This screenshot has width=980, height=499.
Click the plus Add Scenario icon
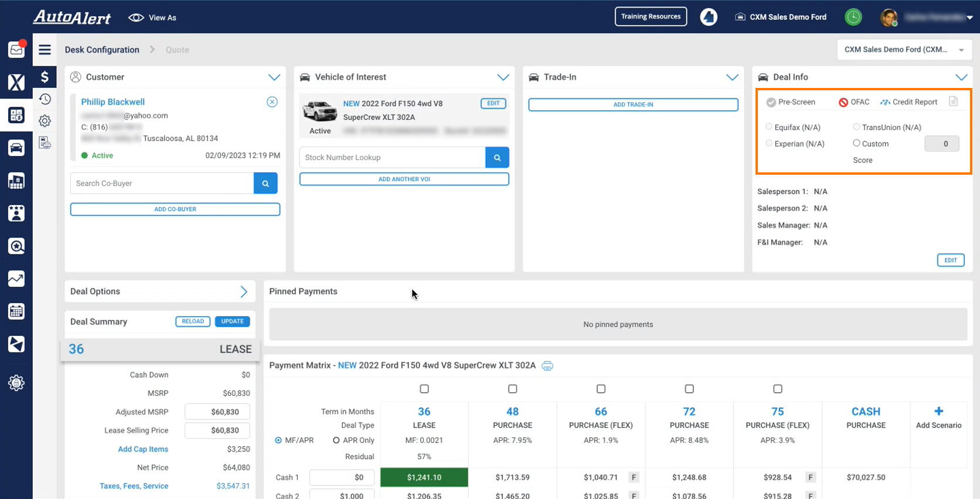point(939,411)
